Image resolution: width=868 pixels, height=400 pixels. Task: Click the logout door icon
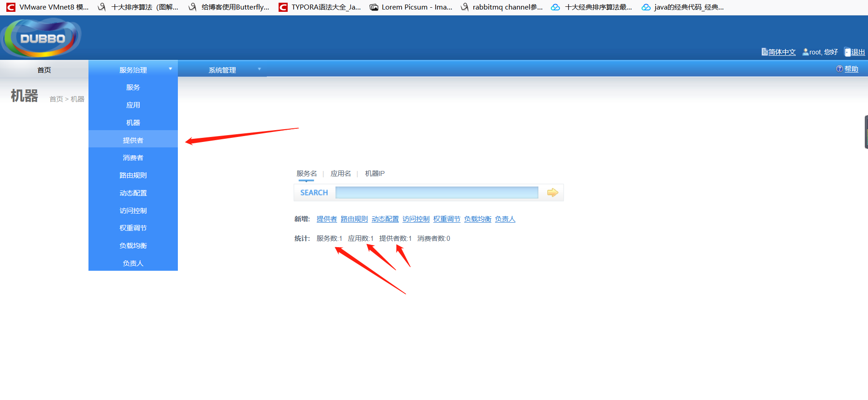[847, 52]
